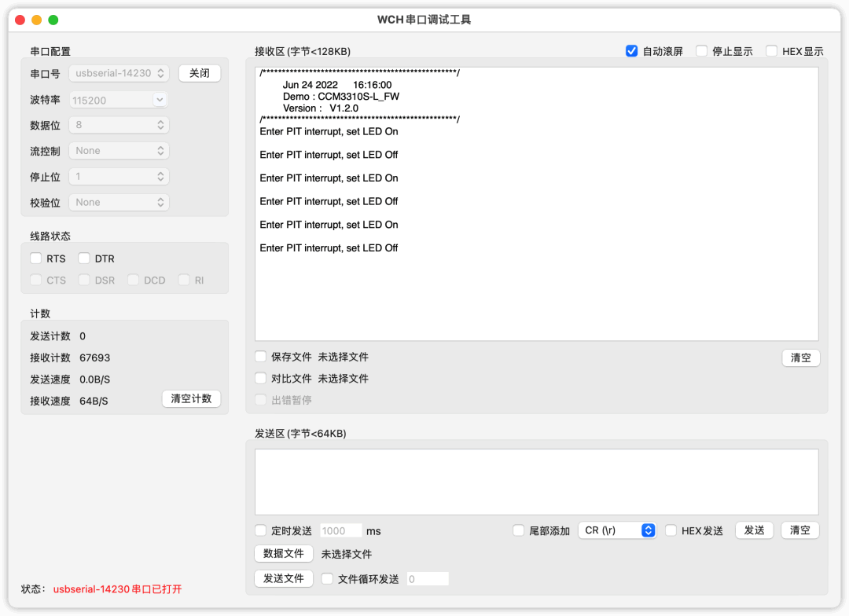Open the 波特率 115200 combo box

click(119, 100)
